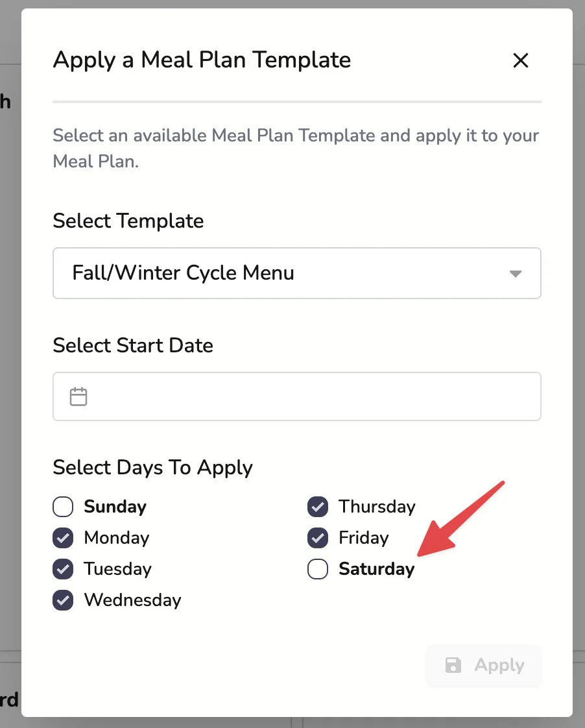Click the meal plan instruction text
Screen dimensions: 585x728
295,148
